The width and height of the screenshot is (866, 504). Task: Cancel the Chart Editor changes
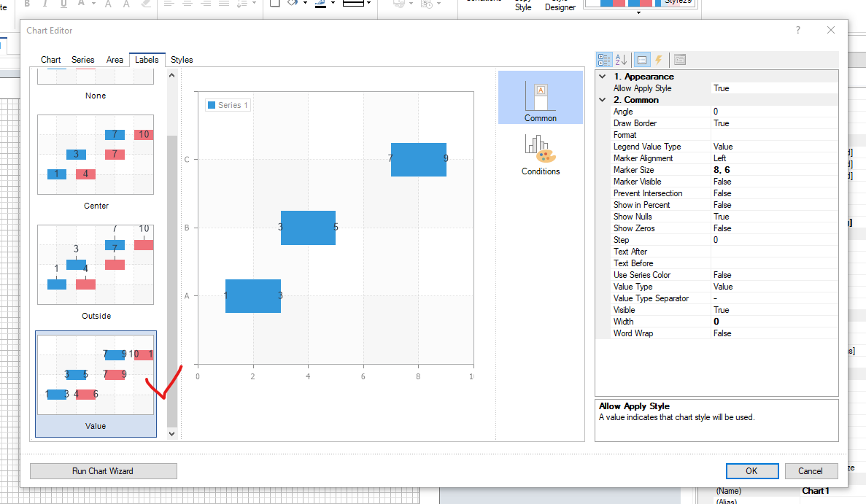coord(811,471)
